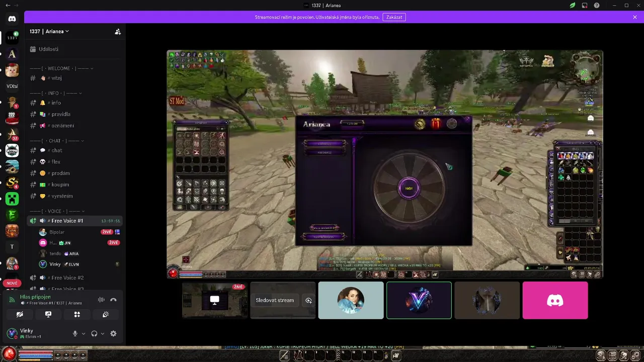
Task: Open user settings gear
Action: coord(113,333)
